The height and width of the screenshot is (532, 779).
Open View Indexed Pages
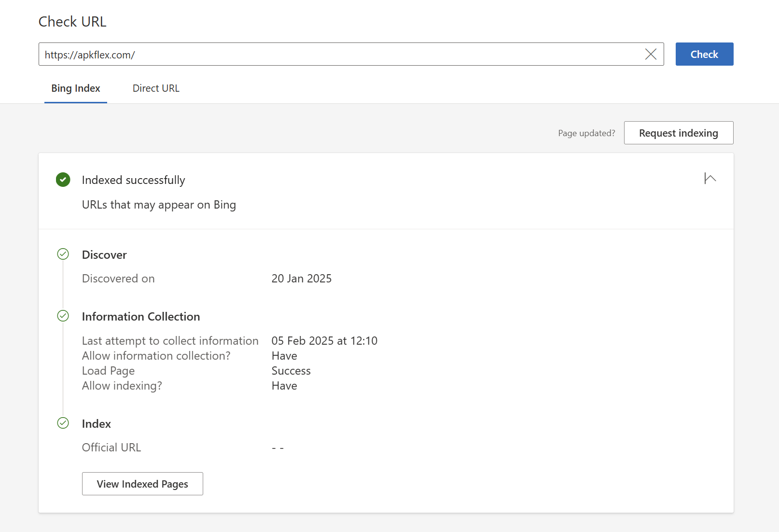point(142,484)
